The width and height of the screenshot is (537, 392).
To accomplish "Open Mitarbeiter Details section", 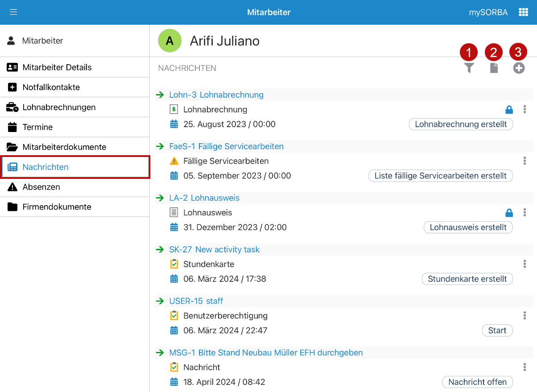I will pyautogui.click(x=75, y=67).
